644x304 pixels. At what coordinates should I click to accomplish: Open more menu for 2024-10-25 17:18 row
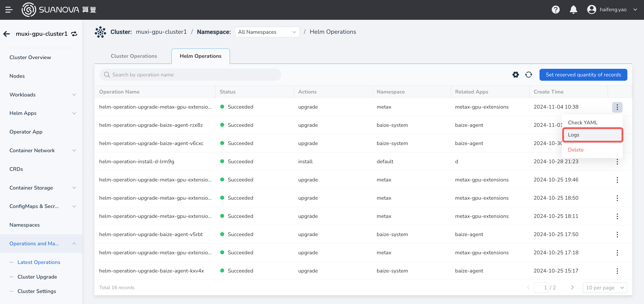point(617,253)
